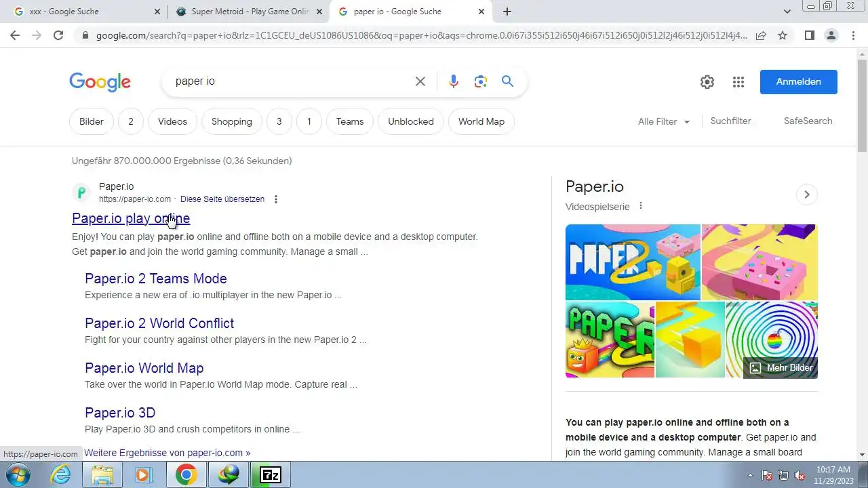Launch Internet Explorer from the taskbar
Image resolution: width=868 pixels, height=488 pixels.
pyautogui.click(x=61, y=474)
